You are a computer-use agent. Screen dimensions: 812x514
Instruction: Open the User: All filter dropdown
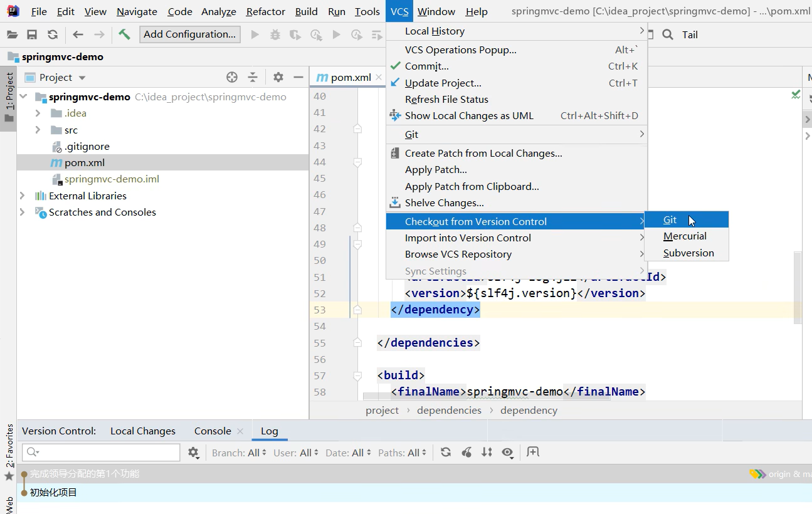(295, 453)
